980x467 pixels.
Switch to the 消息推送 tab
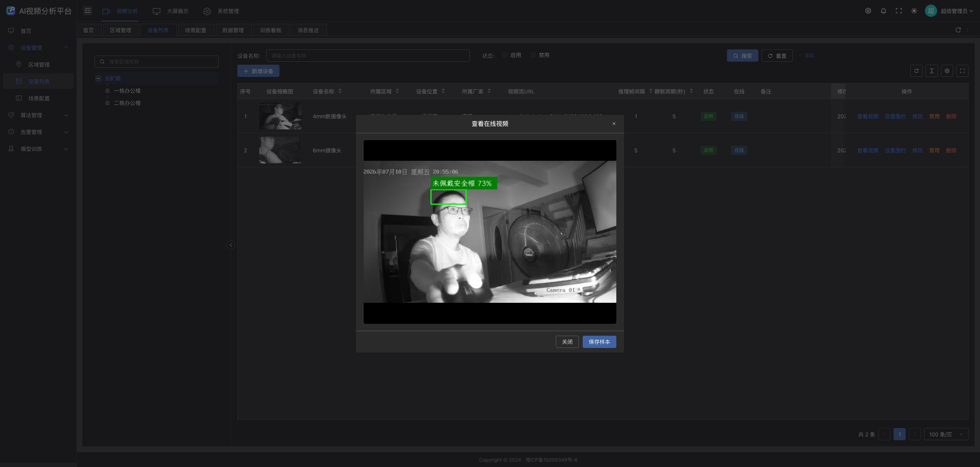308,30
